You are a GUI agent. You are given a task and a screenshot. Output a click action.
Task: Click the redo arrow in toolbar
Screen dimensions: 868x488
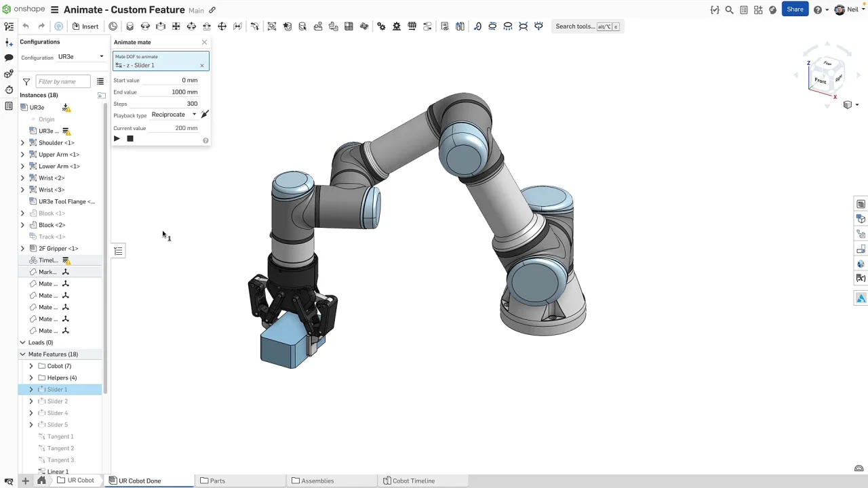[x=41, y=26]
